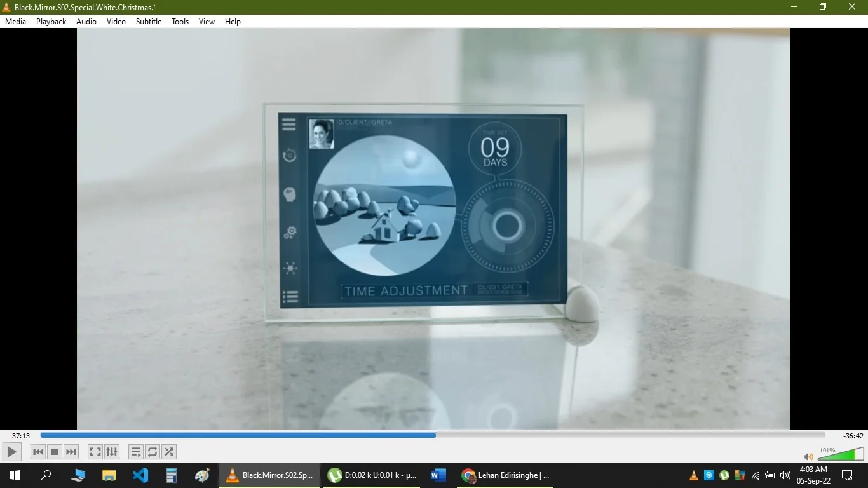Open the Paint app from taskbar
This screenshot has height=488, width=868.
203,475
